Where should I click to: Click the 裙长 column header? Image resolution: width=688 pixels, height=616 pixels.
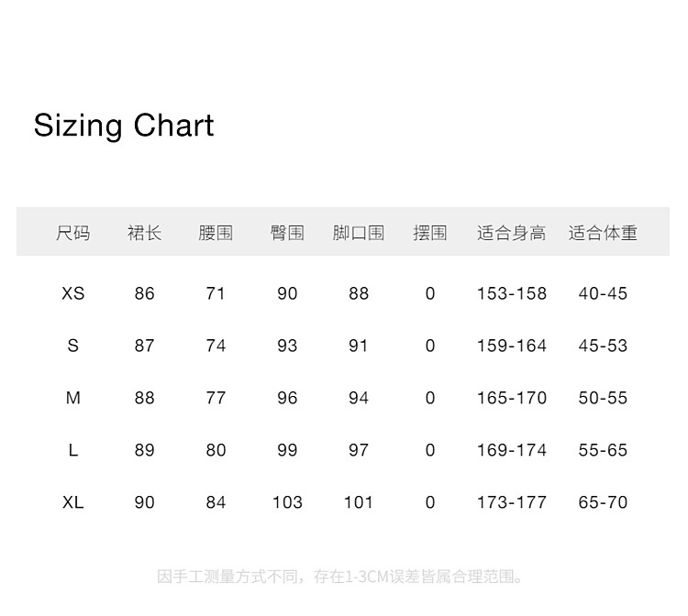pos(145,233)
